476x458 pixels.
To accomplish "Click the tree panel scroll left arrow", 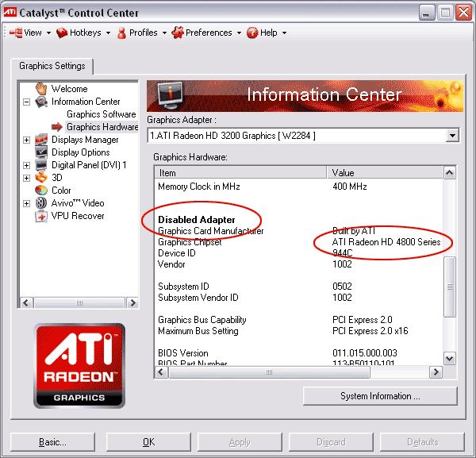I will click(26, 302).
